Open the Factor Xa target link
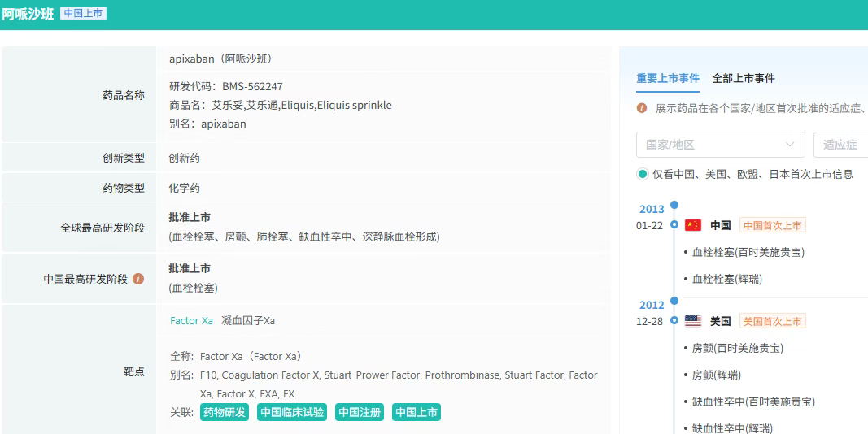 pyautogui.click(x=191, y=320)
